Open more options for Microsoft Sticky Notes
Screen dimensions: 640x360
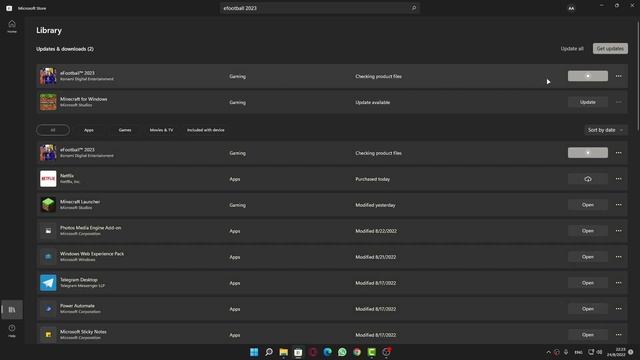(x=619, y=335)
